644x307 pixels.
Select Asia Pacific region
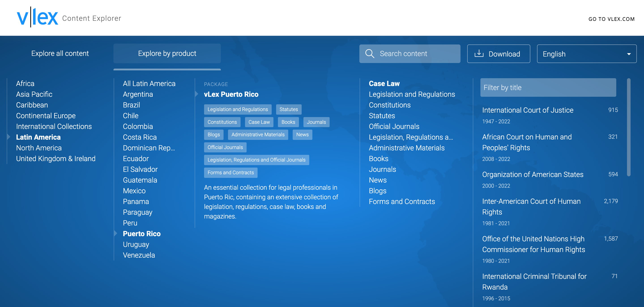pyautogui.click(x=34, y=94)
